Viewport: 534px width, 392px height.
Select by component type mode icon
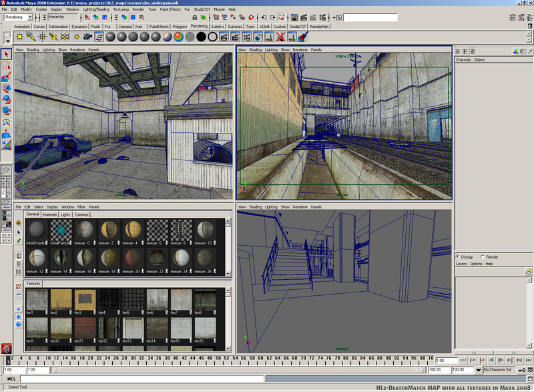[105, 17]
